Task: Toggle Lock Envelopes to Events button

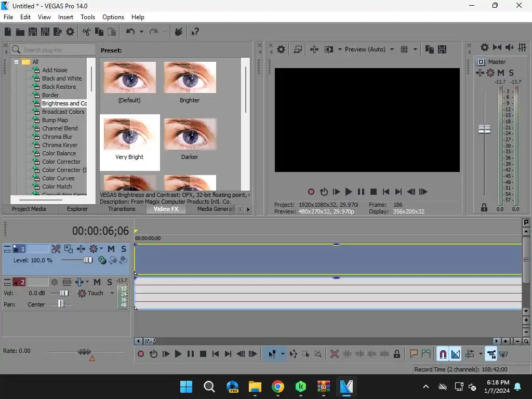Action: [491, 354]
